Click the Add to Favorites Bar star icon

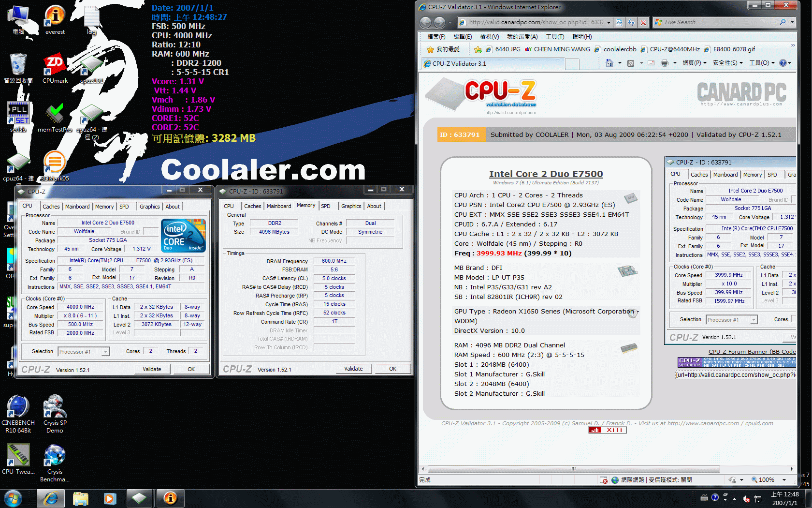(x=478, y=49)
